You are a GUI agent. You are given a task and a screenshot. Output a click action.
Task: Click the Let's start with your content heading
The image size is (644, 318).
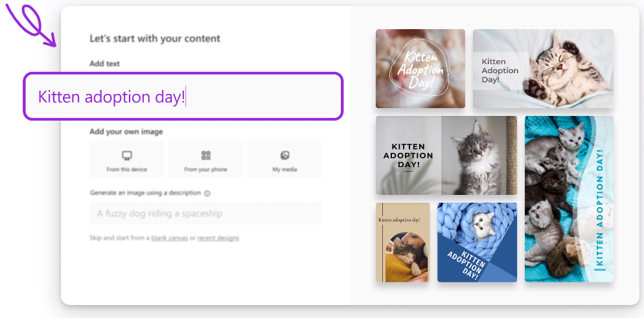(x=155, y=39)
